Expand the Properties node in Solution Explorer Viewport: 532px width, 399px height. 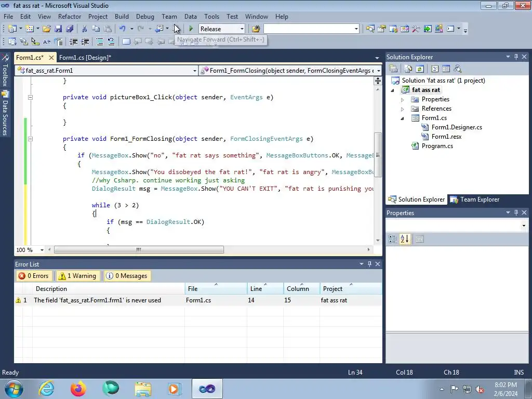(x=403, y=100)
